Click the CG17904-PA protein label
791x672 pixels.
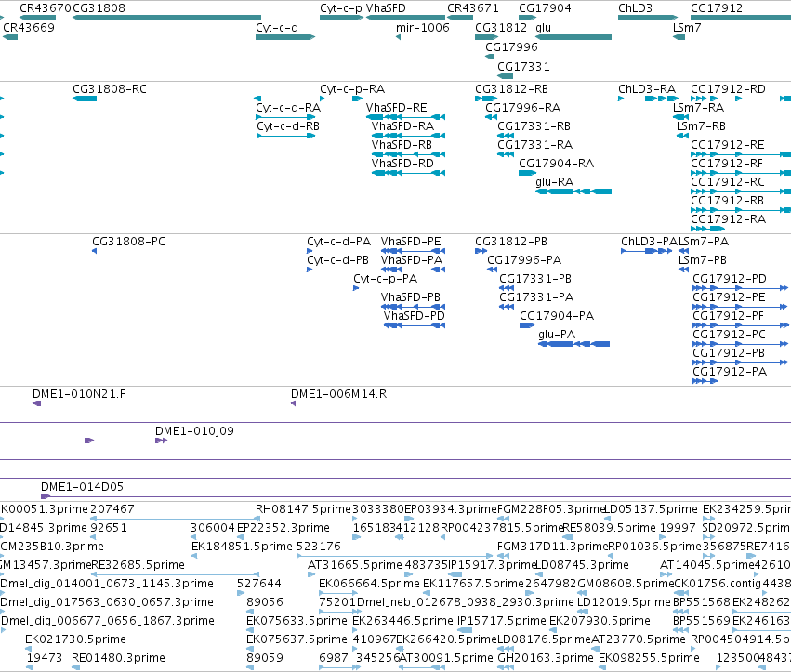557,315
